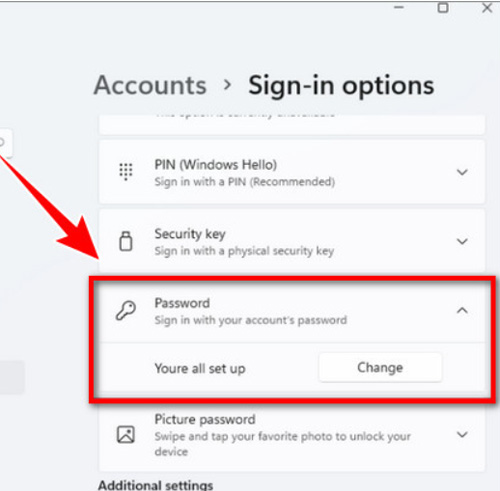The image size is (500, 491).
Task: Click the Picture password image icon
Action: coord(126,434)
